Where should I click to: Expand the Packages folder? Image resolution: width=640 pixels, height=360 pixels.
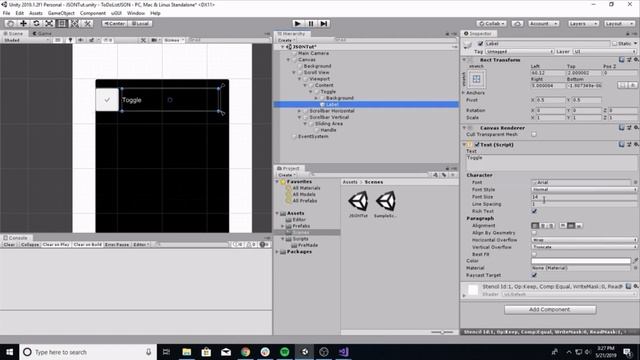tap(278, 252)
